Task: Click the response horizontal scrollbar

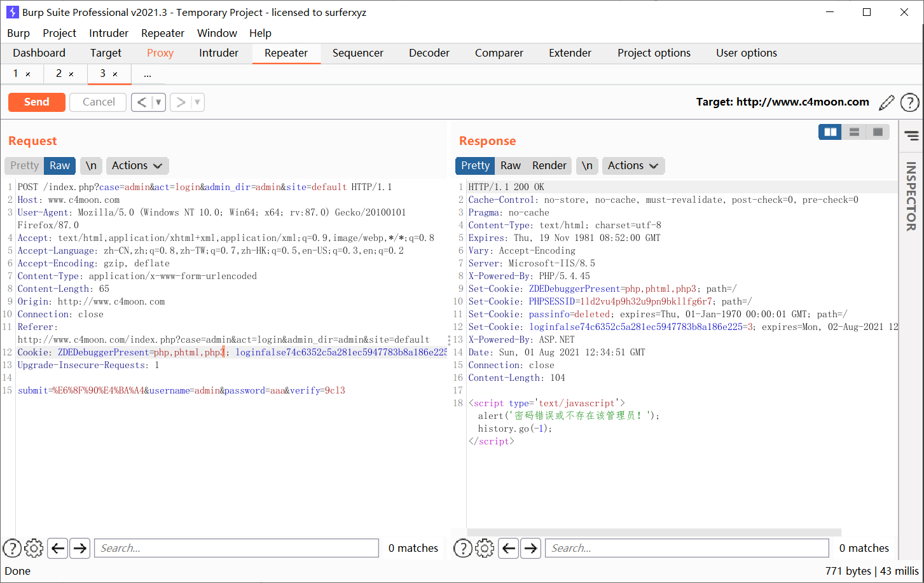Action: coord(654,532)
